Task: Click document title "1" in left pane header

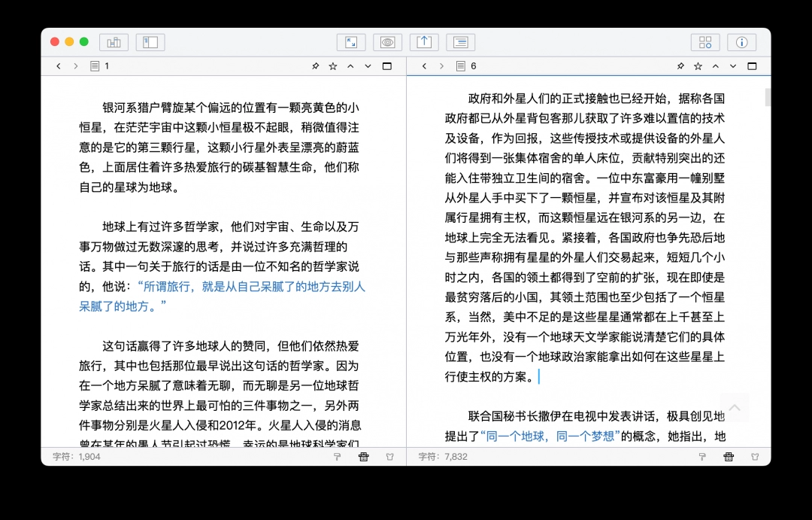Action: [107, 66]
